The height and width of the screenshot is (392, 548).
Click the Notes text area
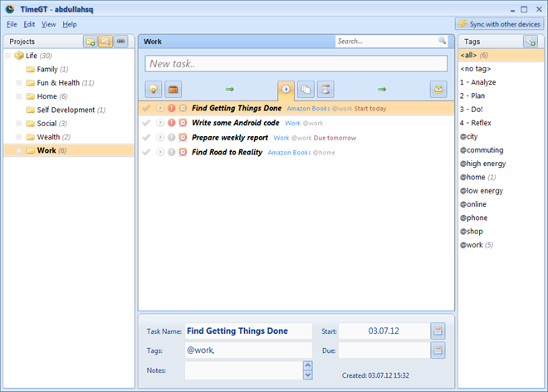[x=243, y=370]
